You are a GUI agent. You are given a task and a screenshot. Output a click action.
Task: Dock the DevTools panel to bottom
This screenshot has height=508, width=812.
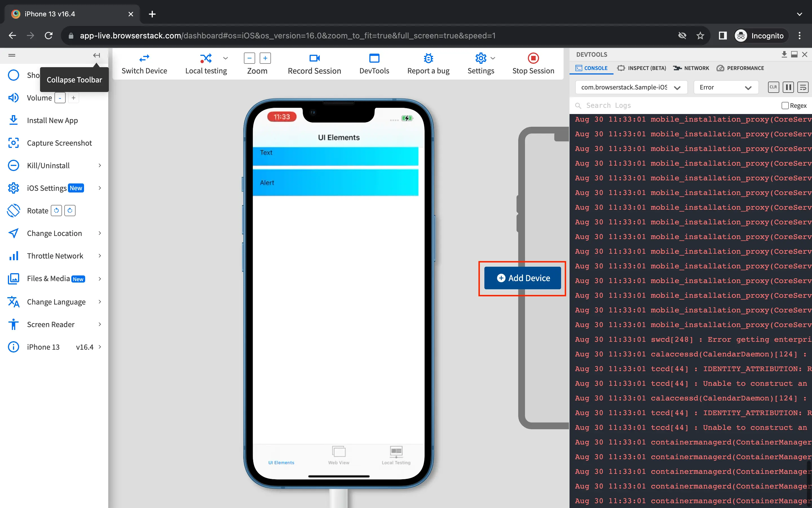click(794, 54)
